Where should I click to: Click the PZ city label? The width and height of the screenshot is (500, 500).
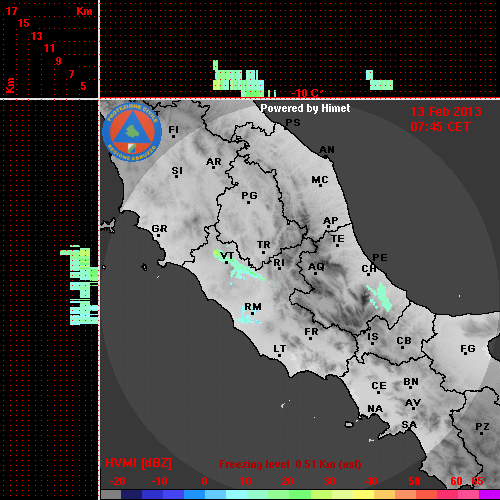point(482,427)
